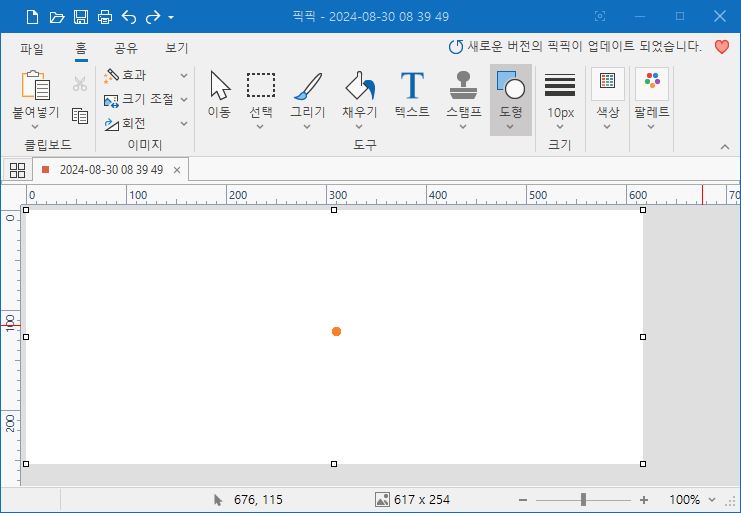
Task: Switch to the 보기 tab
Action: pos(177,48)
